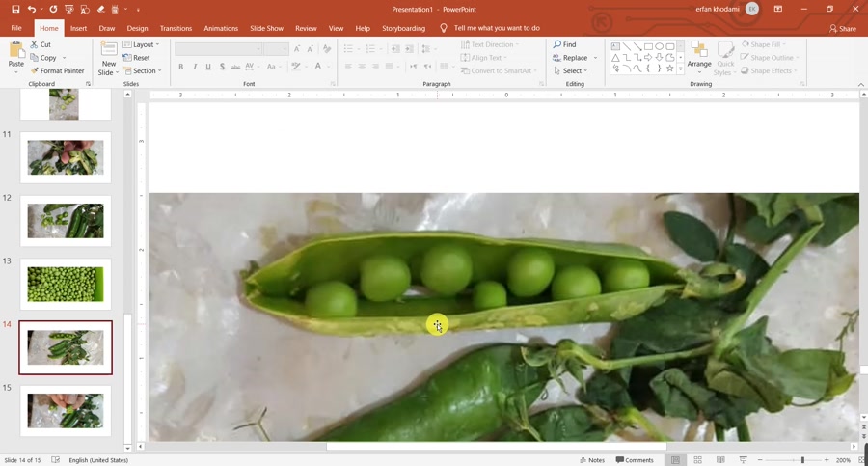Expand the Layout dropdown
The width and height of the screenshot is (868, 466).
coord(142,45)
